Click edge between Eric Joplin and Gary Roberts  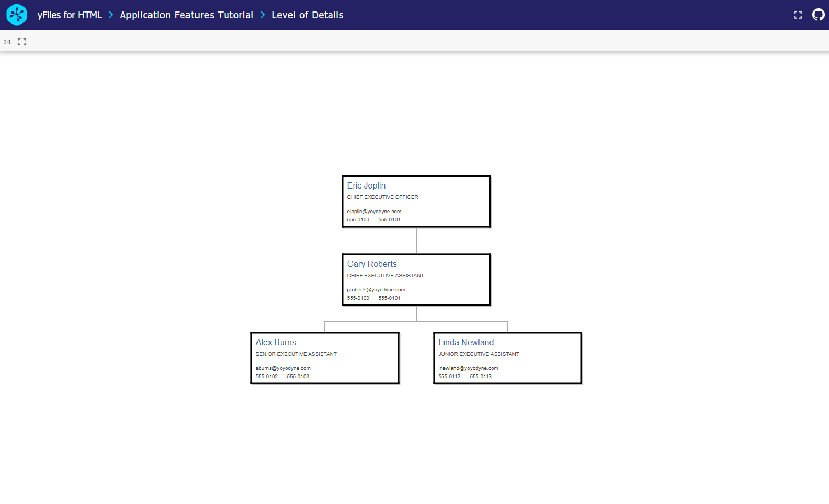[416, 241]
